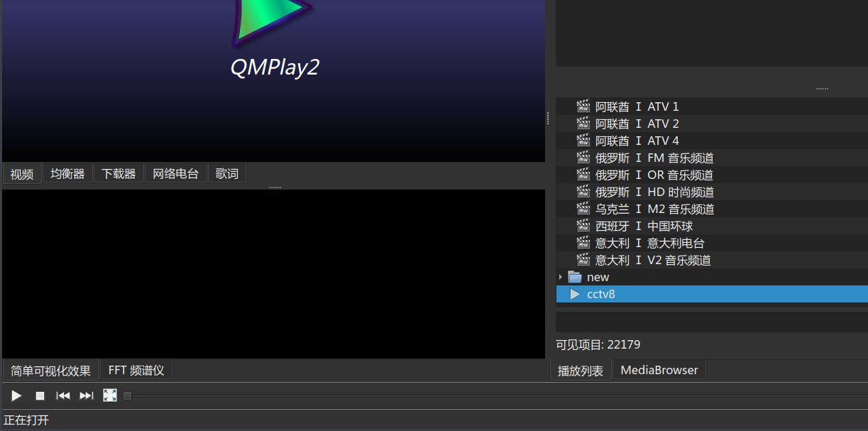This screenshot has height=431, width=868.
Task: Stop playback with the square Stop button
Action: [x=40, y=395]
